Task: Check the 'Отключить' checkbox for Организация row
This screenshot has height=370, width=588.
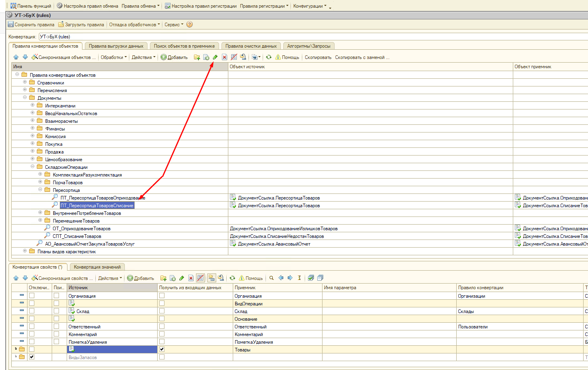Action: (32, 296)
